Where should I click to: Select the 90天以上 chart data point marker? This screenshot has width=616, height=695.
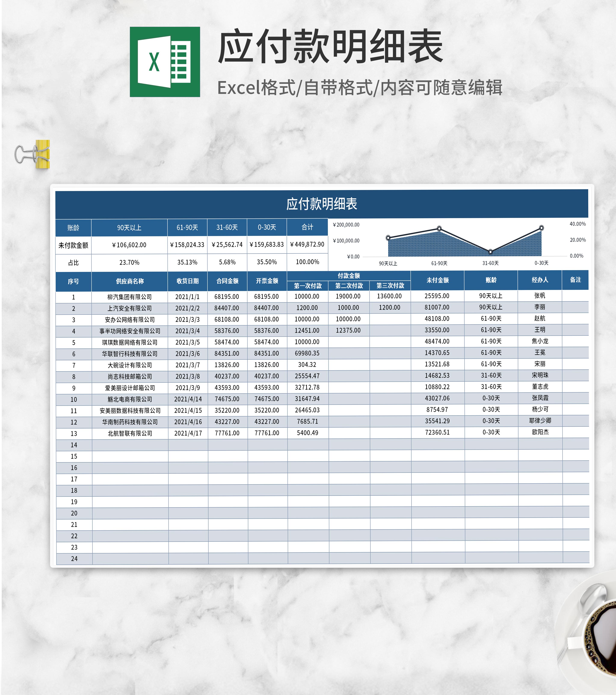(x=388, y=238)
